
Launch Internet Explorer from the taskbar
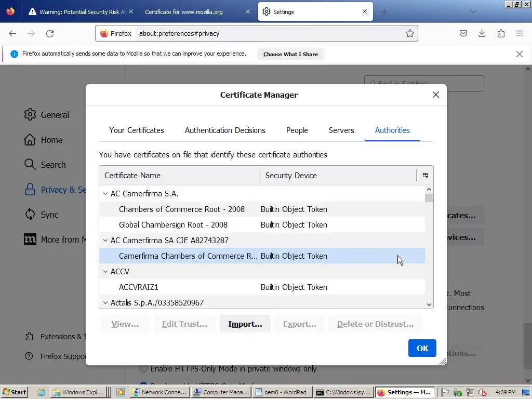coord(42,393)
